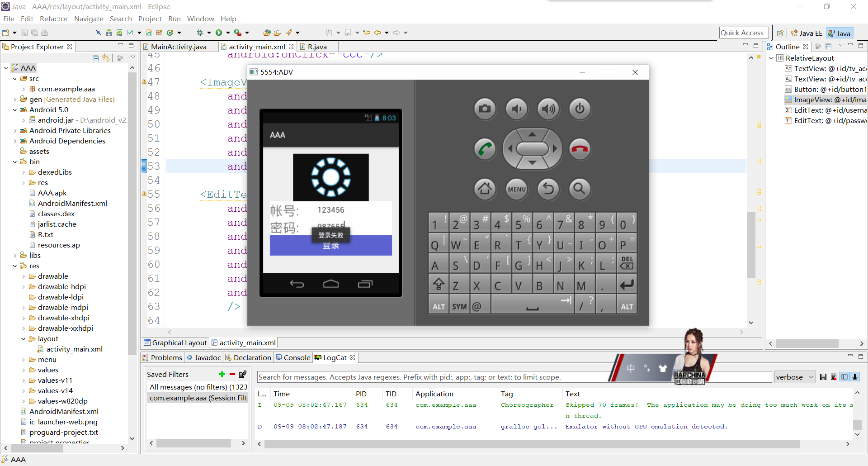Open the emulator MENU hardware button
868x466 pixels.
516,189
